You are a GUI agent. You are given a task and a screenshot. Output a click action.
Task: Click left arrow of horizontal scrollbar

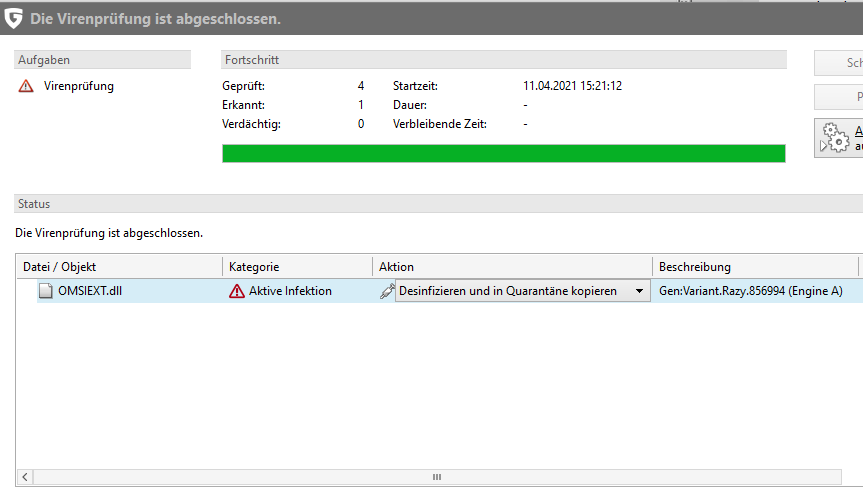tap(25, 477)
